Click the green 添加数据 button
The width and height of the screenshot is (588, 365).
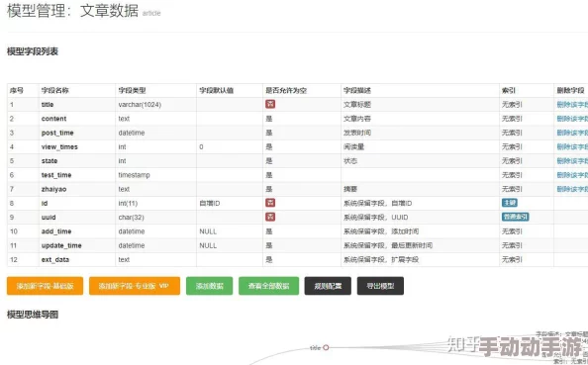(209, 286)
